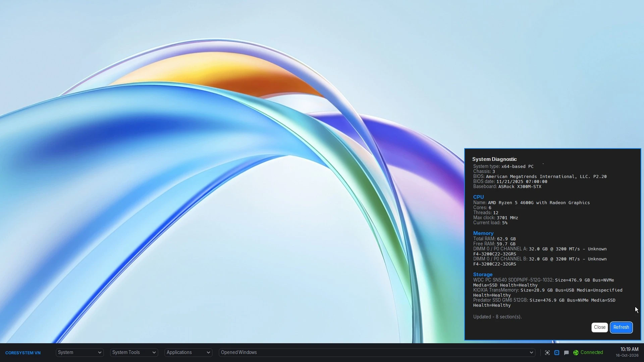The height and width of the screenshot is (362, 644).
Task: Click the 10:19 AM clock
Action: (629, 349)
